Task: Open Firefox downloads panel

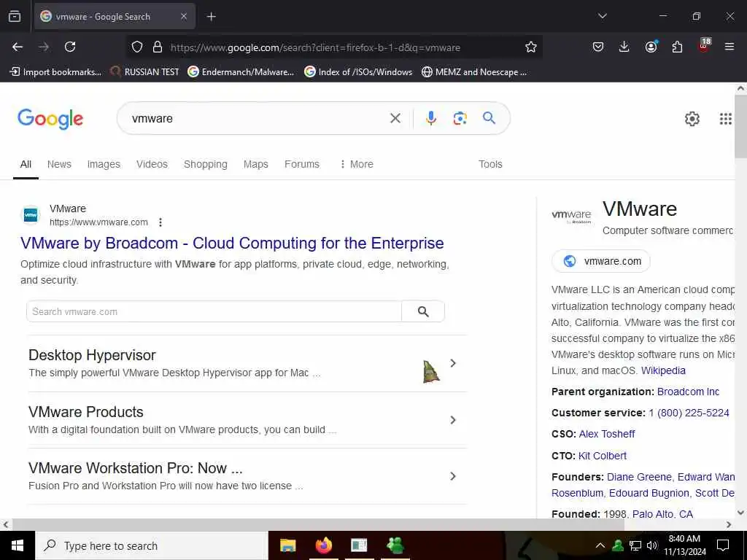Action: point(624,47)
